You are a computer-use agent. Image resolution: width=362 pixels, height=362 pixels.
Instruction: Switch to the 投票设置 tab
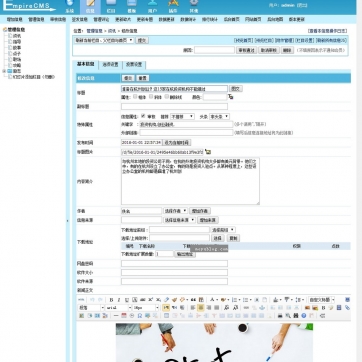click(134, 64)
